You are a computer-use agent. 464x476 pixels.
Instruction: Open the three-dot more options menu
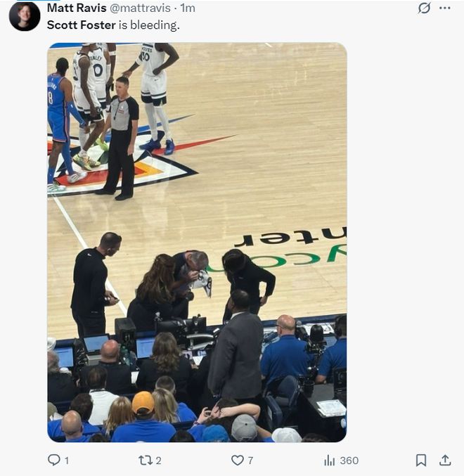tap(444, 8)
